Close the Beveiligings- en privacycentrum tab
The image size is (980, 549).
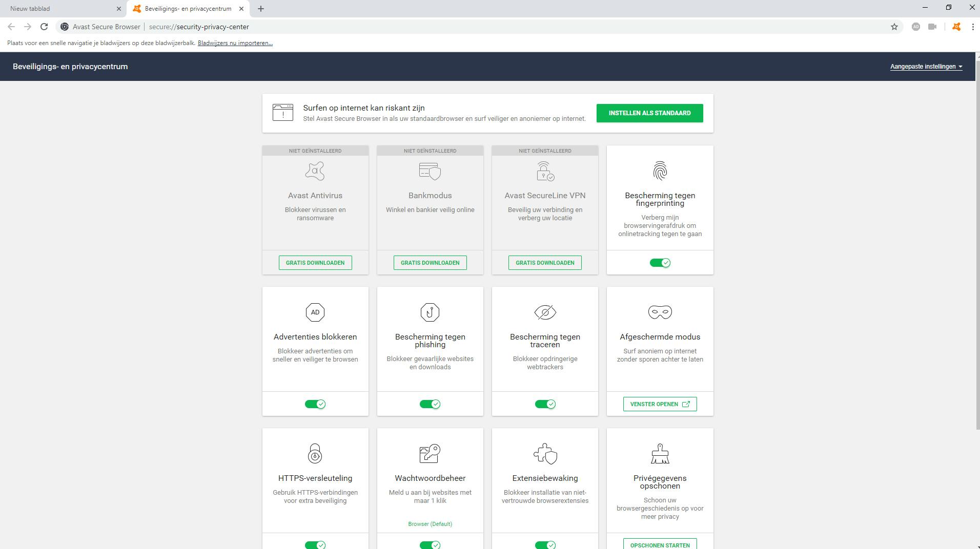(x=241, y=9)
